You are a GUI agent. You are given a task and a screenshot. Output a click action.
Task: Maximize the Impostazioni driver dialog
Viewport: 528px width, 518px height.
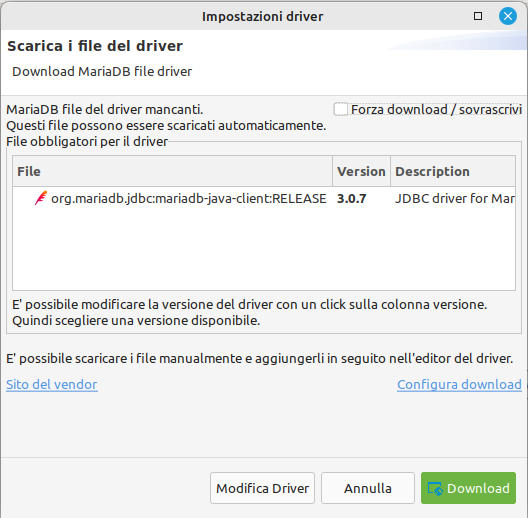pyautogui.click(x=478, y=16)
